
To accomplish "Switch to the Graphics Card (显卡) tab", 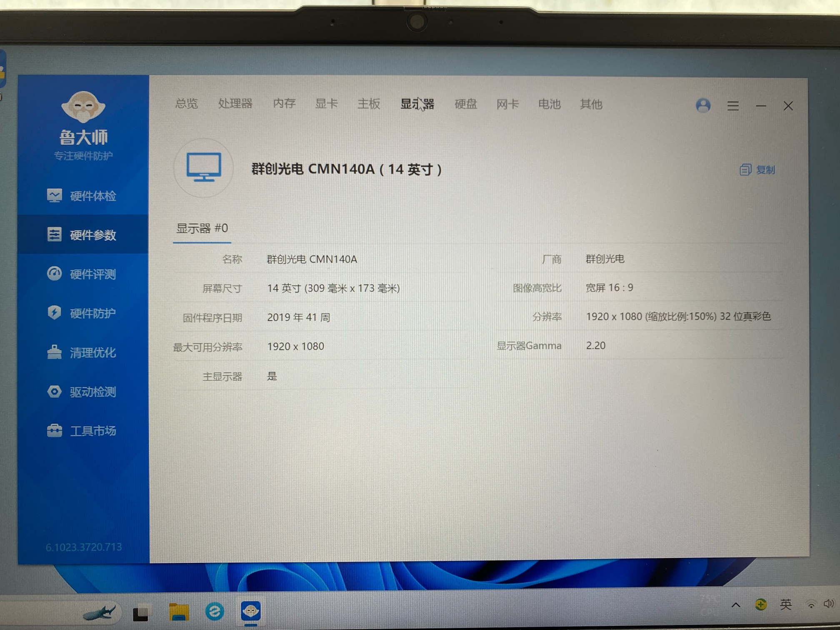I will pyautogui.click(x=326, y=103).
